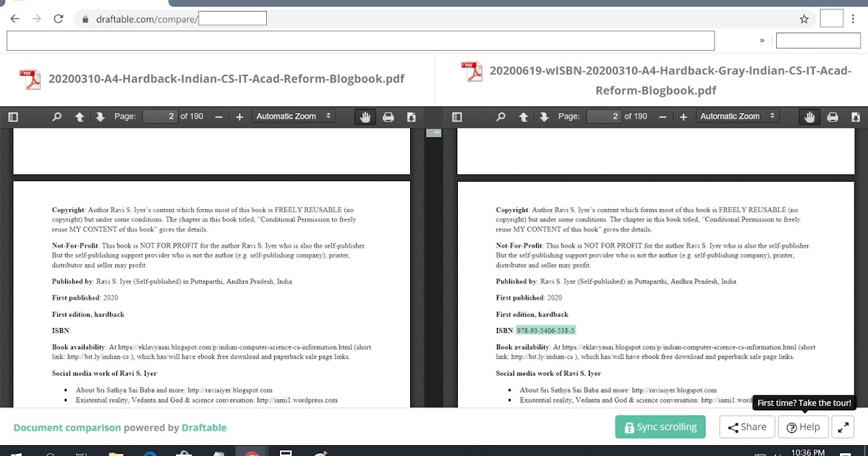Open Chrome's three-dot browser menu

854,18
